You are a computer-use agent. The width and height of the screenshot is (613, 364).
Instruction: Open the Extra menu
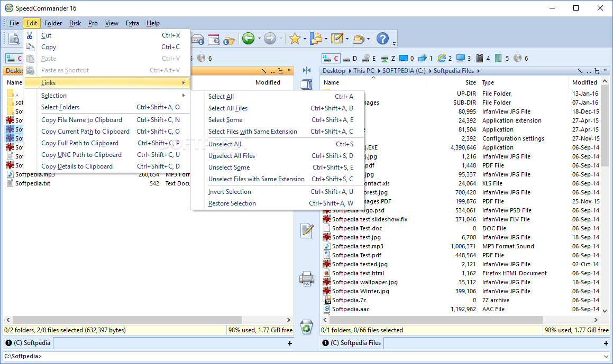(x=132, y=23)
